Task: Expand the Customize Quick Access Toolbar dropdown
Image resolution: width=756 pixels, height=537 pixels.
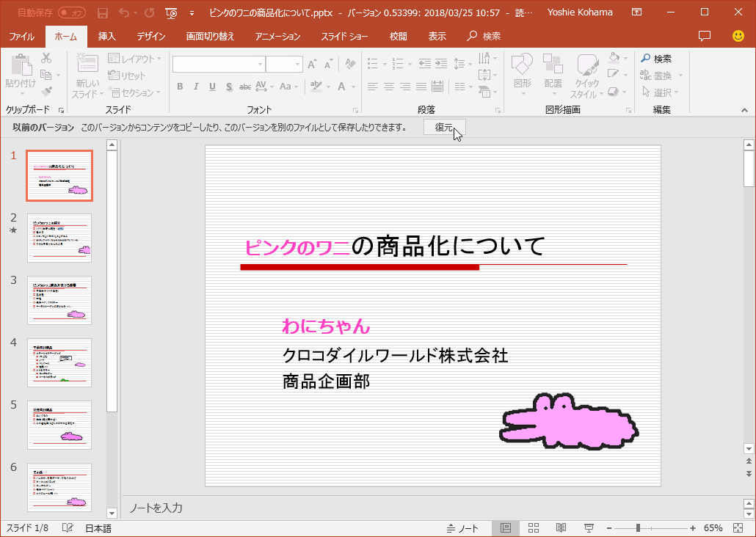Action: click(x=192, y=12)
